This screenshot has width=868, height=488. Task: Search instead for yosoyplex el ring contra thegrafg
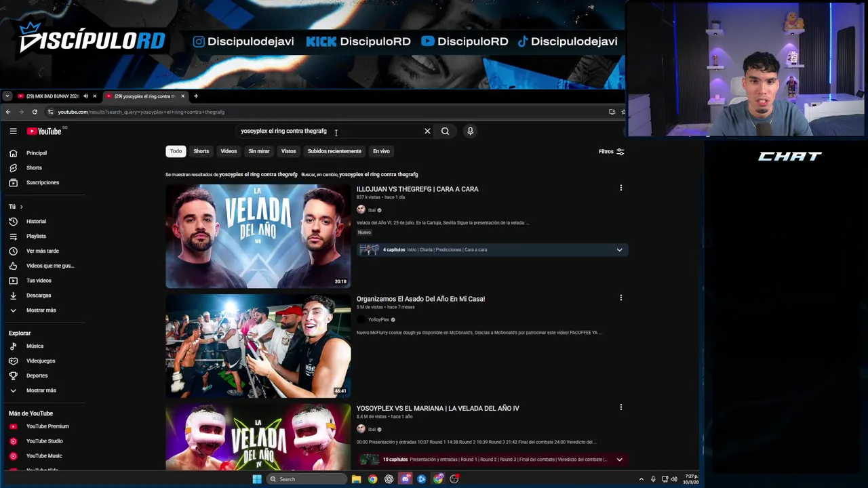point(378,175)
